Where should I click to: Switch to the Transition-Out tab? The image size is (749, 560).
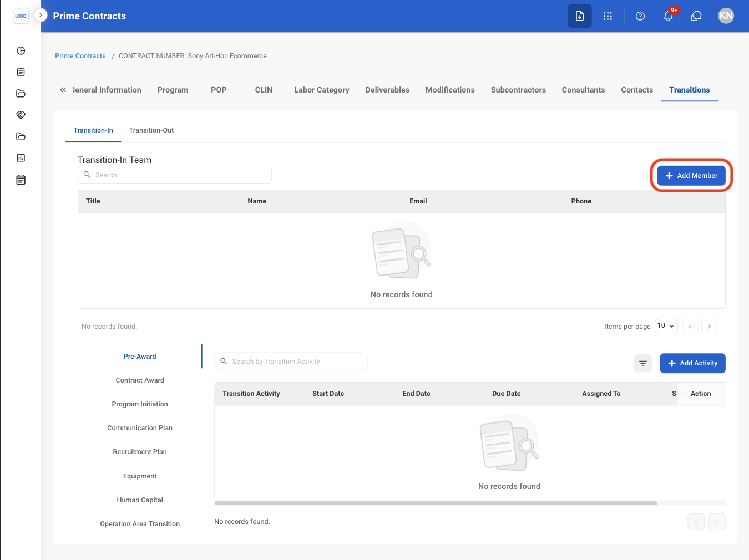151,130
